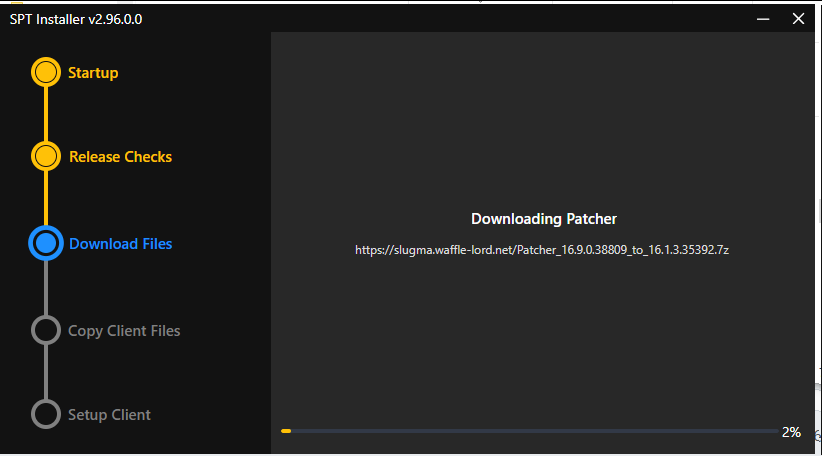
Task: Minimize the SPT Installer window
Action: (x=763, y=19)
